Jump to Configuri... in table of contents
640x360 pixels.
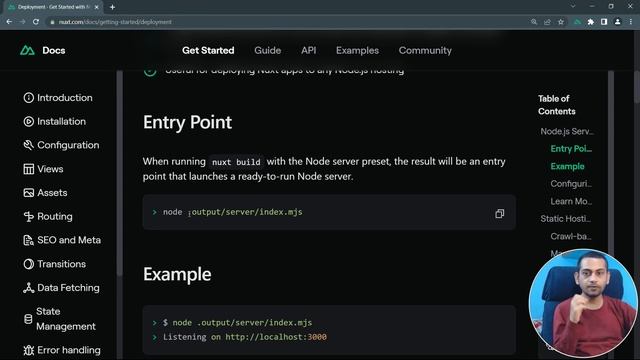(571, 184)
